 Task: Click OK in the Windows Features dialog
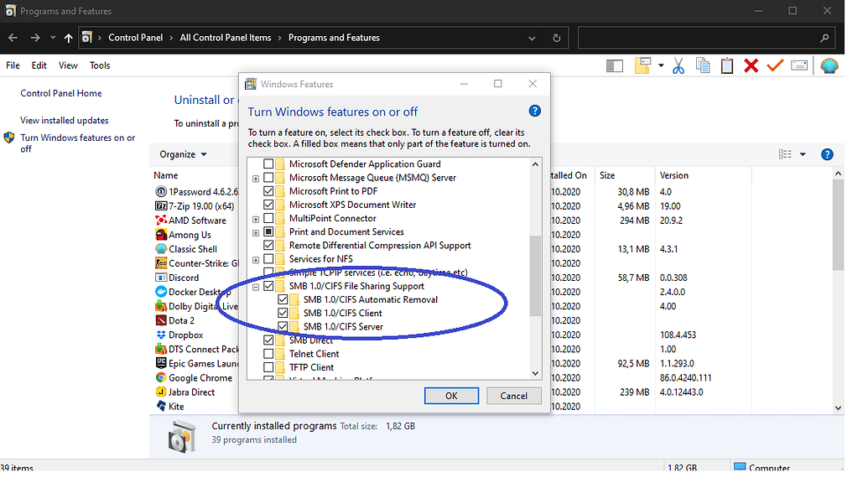pos(451,395)
